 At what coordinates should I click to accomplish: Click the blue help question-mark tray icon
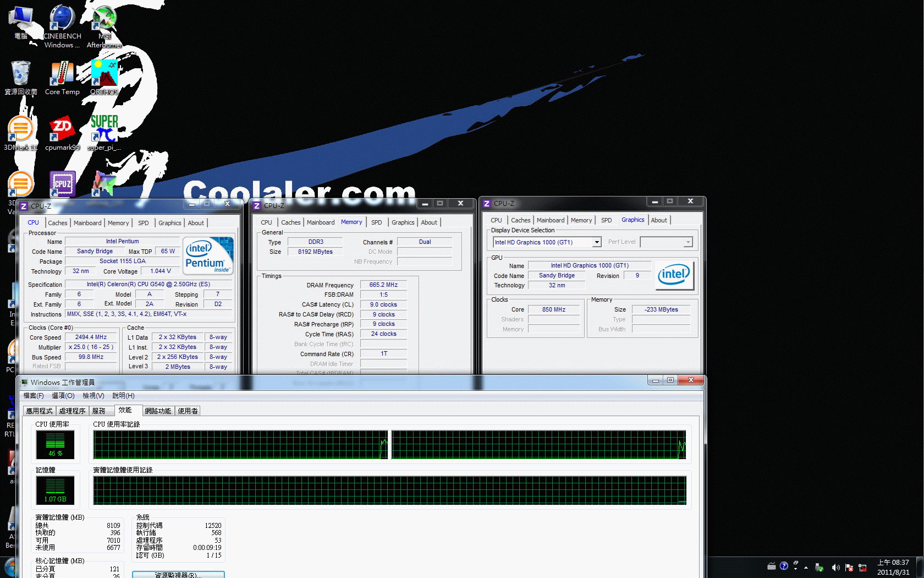tap(784, 566)
